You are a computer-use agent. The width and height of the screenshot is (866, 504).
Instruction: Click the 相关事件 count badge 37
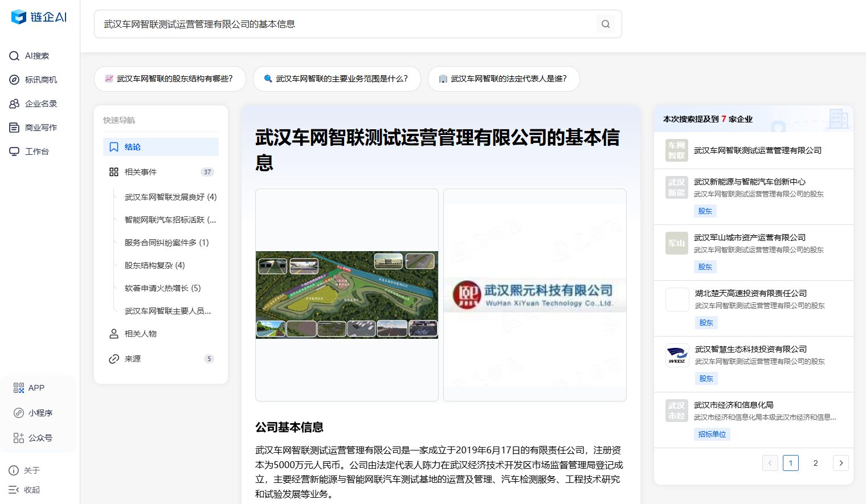[207, 172]
